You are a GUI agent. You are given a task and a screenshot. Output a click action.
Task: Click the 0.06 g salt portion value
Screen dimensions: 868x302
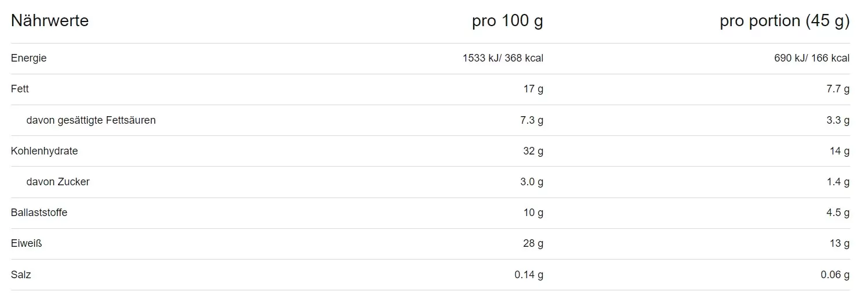click(x=835, y=275)
